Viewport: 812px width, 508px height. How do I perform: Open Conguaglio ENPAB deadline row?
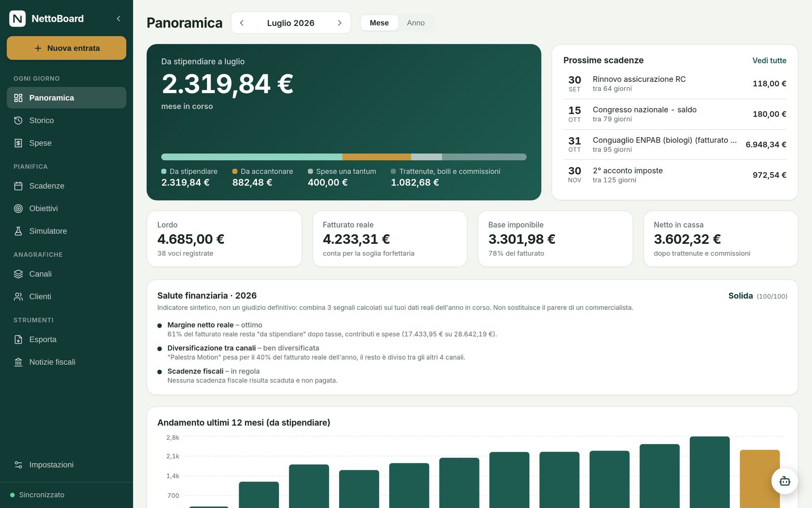point(674,145)
